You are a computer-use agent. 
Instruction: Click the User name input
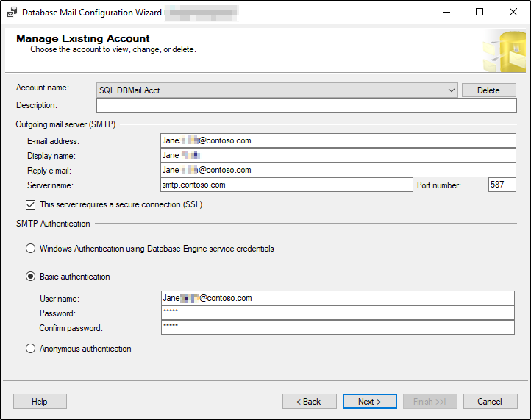coord(337,298)
